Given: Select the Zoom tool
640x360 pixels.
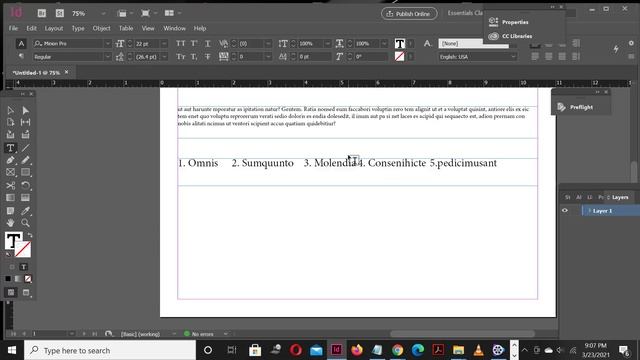Looking at the screenshot, I should 25,223.
